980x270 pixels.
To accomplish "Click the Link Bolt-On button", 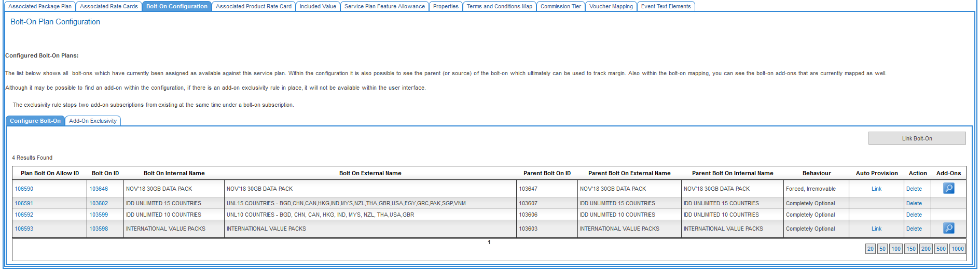I will tap(917, 138).
